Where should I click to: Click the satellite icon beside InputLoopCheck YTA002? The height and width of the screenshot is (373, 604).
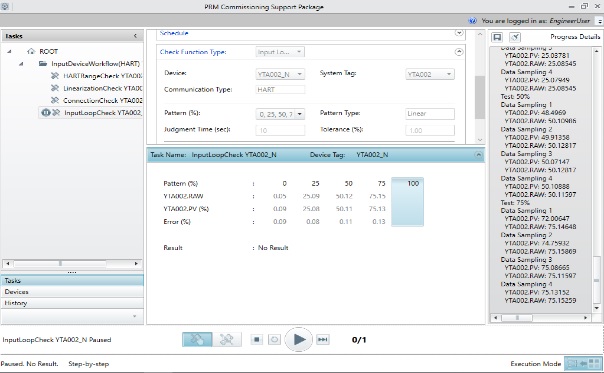[56, 113]
